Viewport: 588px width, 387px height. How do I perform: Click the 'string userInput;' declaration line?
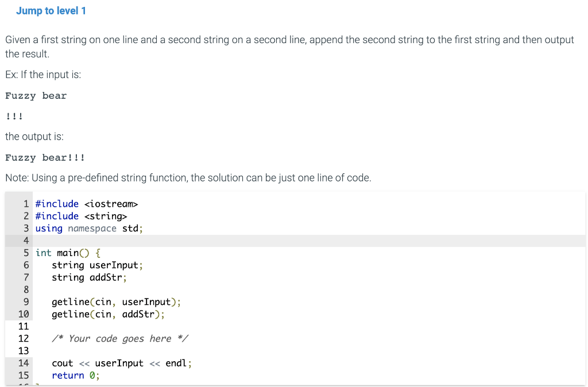[98, 265]
